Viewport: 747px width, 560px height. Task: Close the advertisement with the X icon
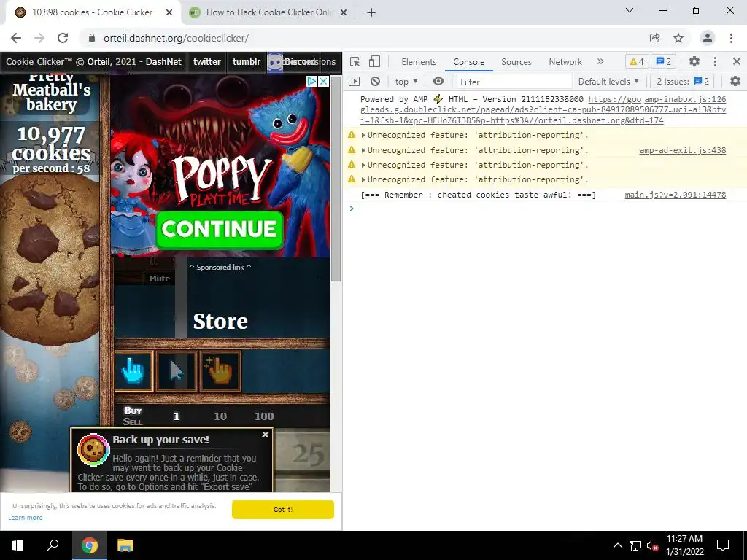click(x=323, y=81)
